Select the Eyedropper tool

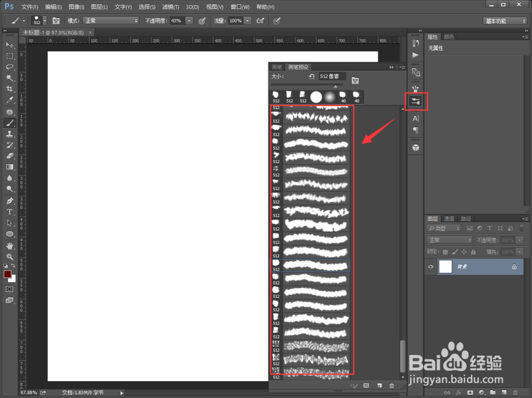(x=10, y=100)
